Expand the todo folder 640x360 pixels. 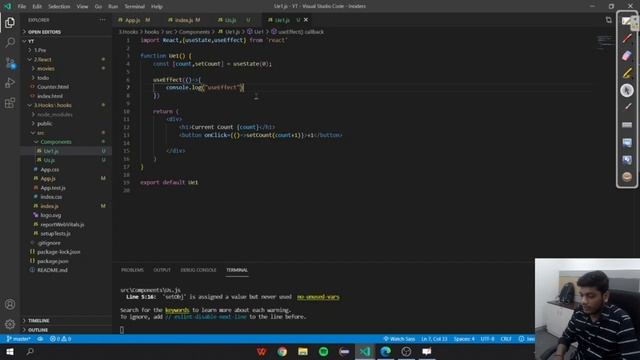[x=66, y=78]
